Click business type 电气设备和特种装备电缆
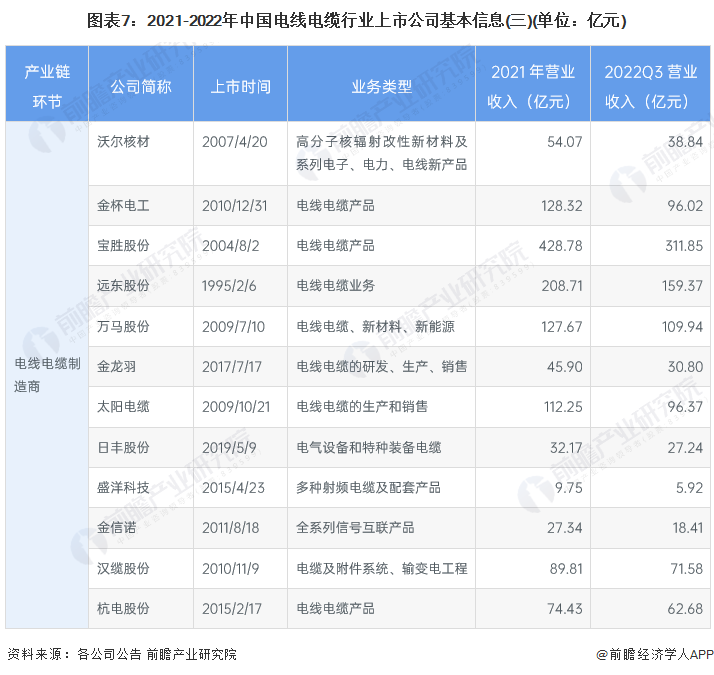This screenshot has width=714, height=675. click(368, 447)
